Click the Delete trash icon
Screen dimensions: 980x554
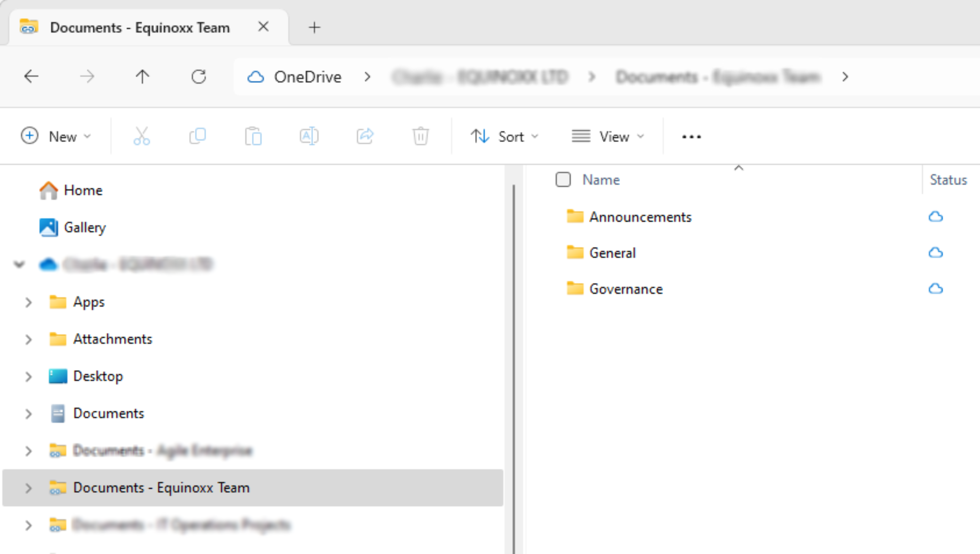coord(420,136)
